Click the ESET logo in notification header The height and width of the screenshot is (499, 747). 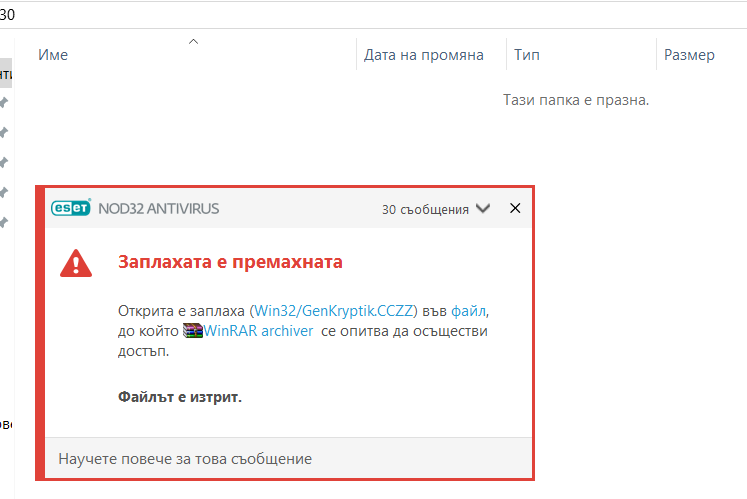[71, 208]
